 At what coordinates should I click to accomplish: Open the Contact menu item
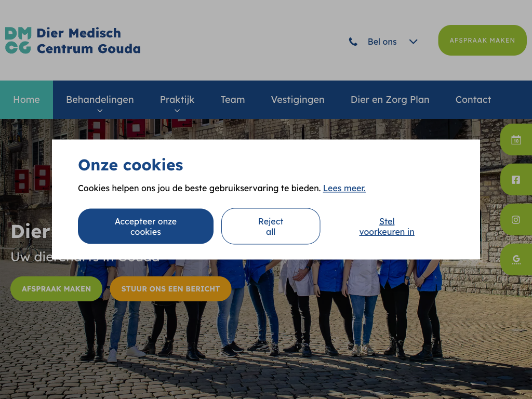[473, 100]
